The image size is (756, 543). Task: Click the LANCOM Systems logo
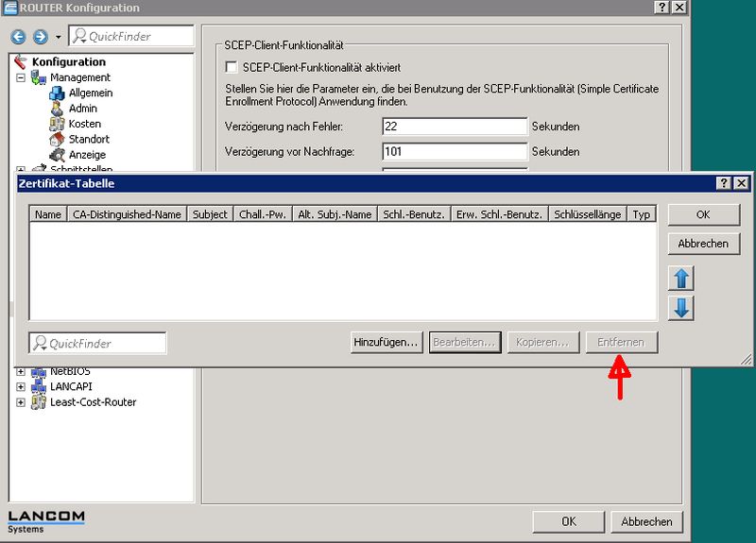(x=46, y=522)
